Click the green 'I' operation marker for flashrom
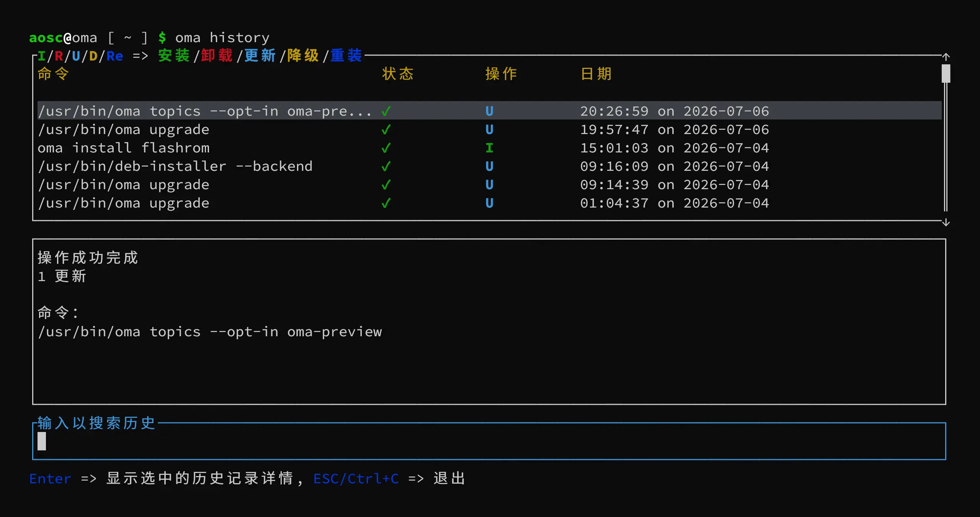The width and height of the screenshot is (980, 517). (489, 148)
